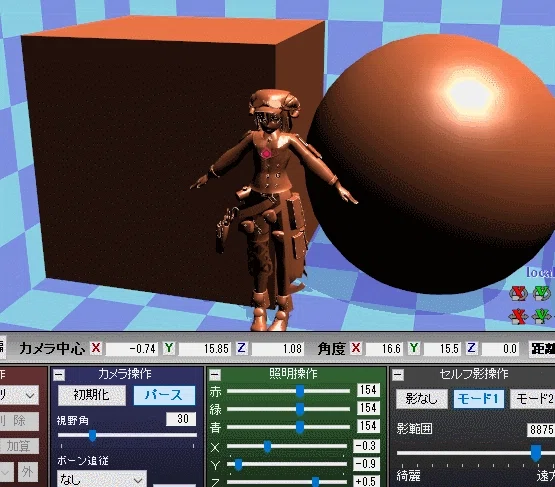Click the 綺麗 label under shadow slider
This screenshot has width=555, height=487.
[x=408, y=476]
